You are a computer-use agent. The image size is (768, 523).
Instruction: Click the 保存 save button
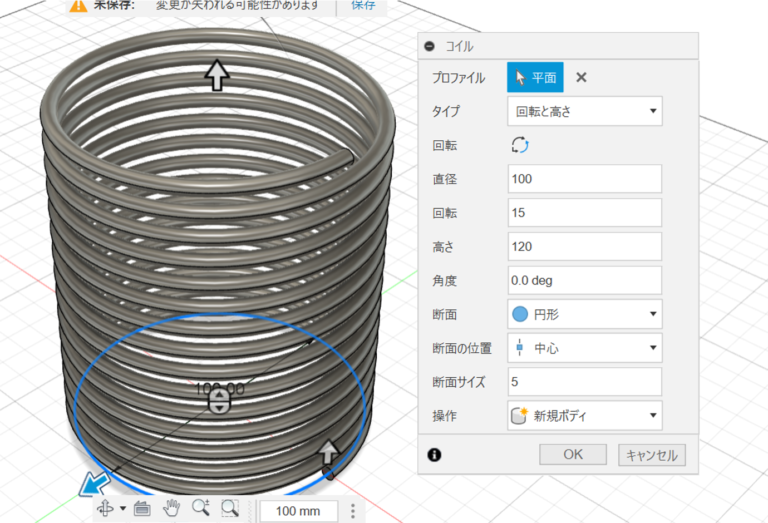pyautogui.click(x=363, y=5)
